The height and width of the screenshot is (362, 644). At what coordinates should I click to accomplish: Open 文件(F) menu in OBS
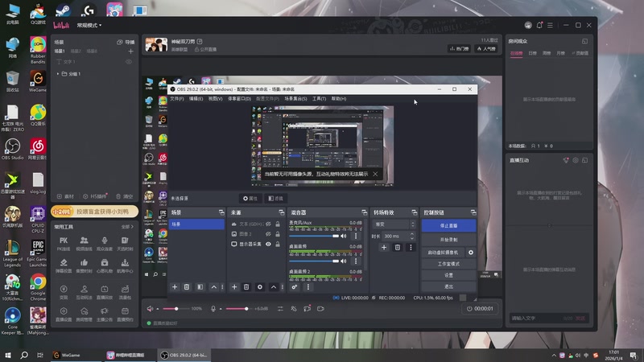pos(177,99)
